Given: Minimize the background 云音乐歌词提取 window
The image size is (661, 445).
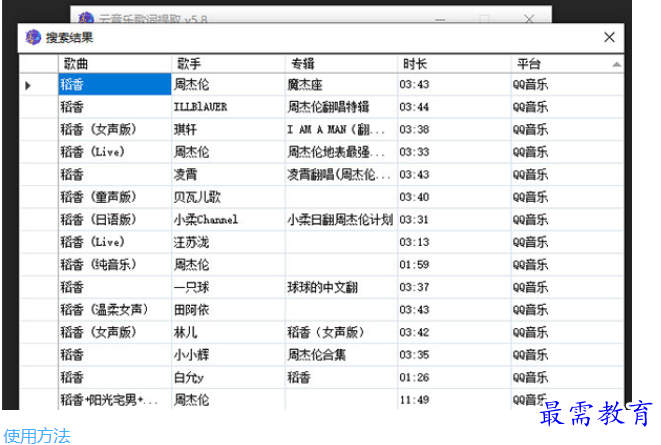Looking at the screenshot, I should pos(440,19).
